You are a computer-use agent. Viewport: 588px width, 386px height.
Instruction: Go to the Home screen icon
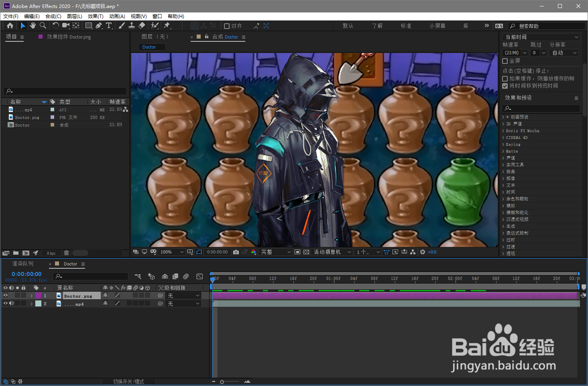pos(10,26)
